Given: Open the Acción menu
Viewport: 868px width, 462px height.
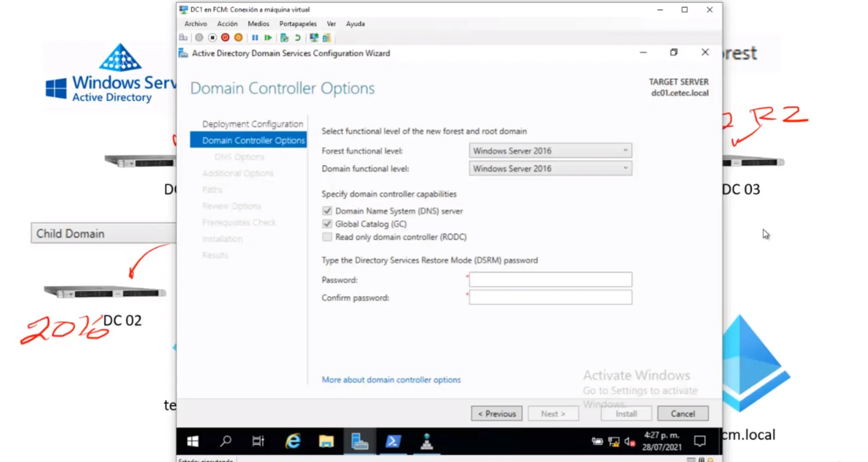Looking at the screenshot, I should point(227,24).
